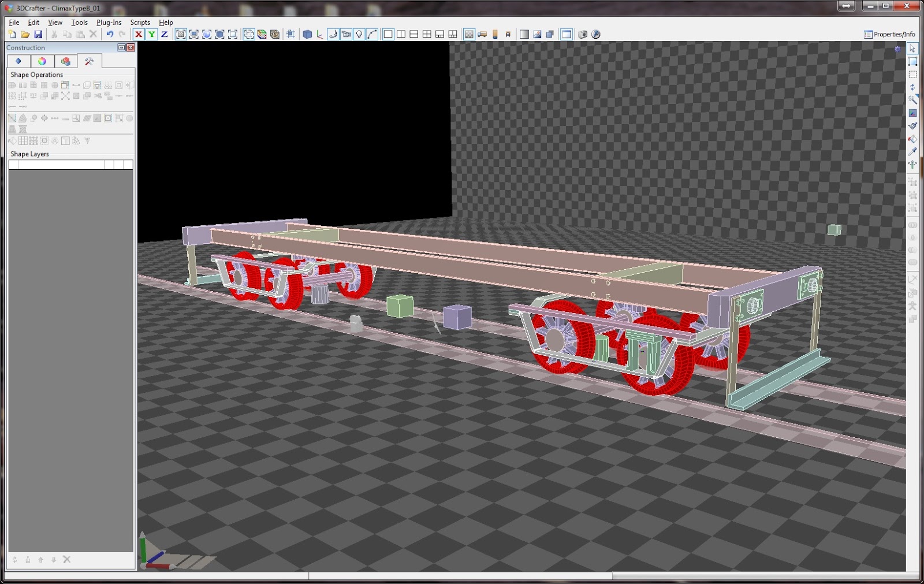Viewport: 924px width, 584px height.
Task: Click the camera snapshot icon
Action: point(583,35)
